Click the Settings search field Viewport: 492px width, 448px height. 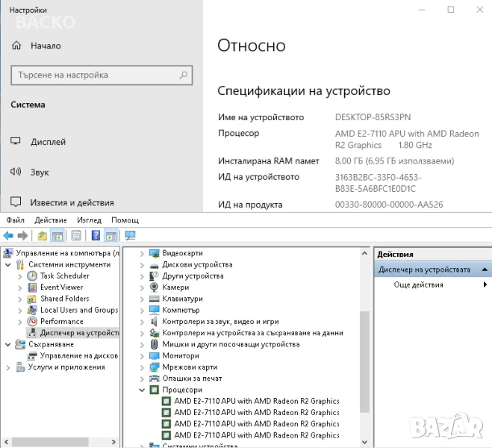point(94,75)
